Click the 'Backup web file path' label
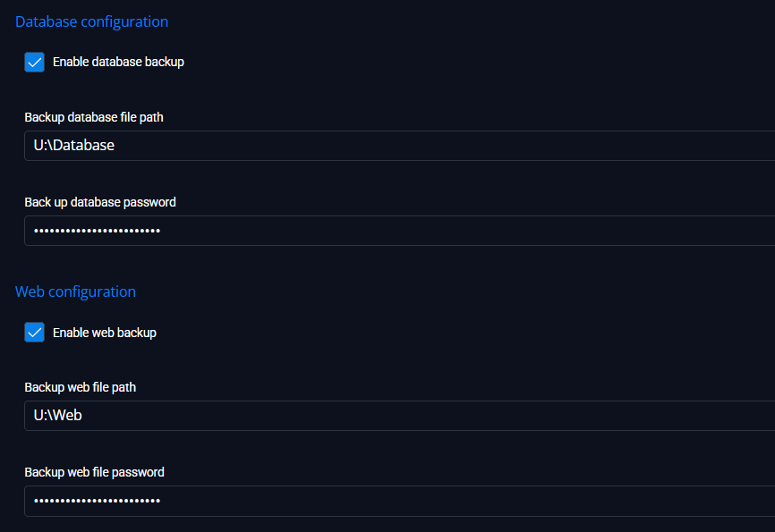The image size is (775, 532). click(x=80, y=387)
